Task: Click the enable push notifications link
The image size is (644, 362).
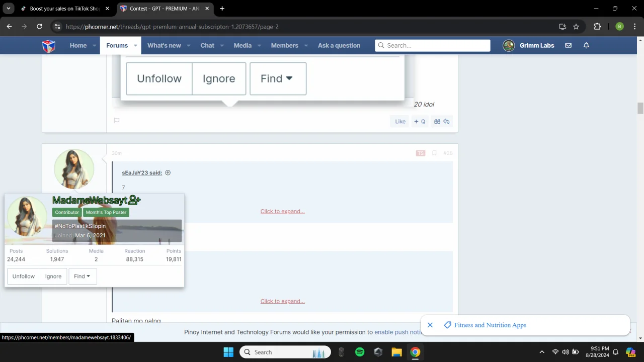Action: tap(399, 332)
